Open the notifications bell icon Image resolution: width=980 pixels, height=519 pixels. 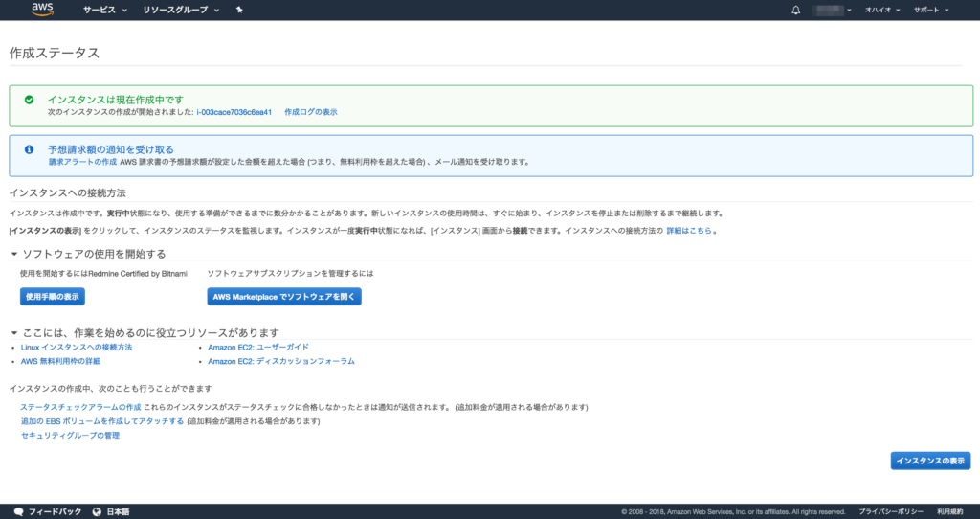(x=795, y=10)
